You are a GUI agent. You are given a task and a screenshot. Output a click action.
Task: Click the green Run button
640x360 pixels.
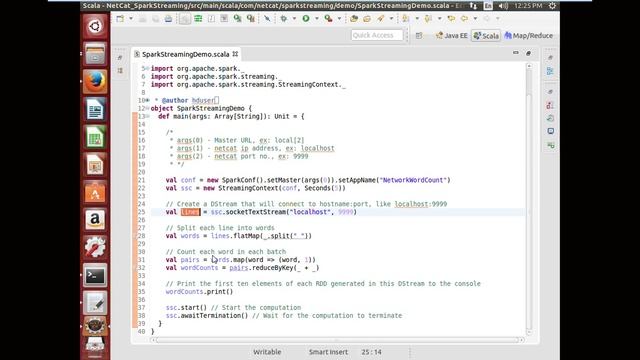pos(306,18)
